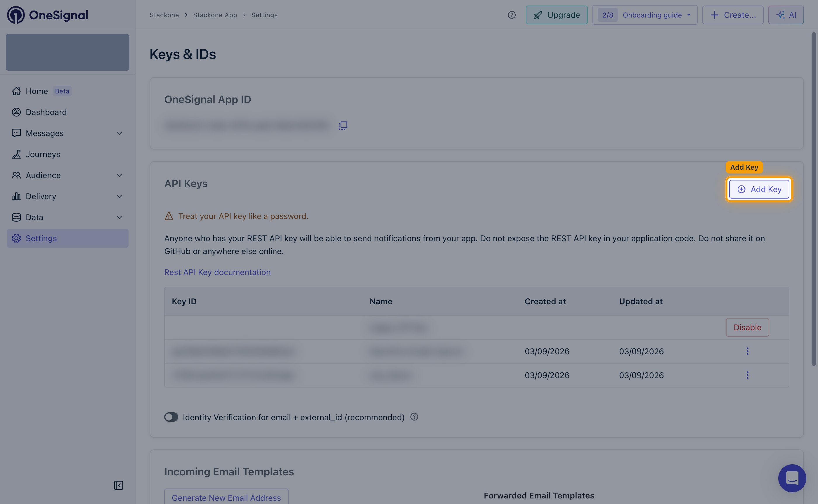The height and width of the screenshot is (504, 818).
Task: Click the Forwarded Email Templates heading
Action: [539, 496]
